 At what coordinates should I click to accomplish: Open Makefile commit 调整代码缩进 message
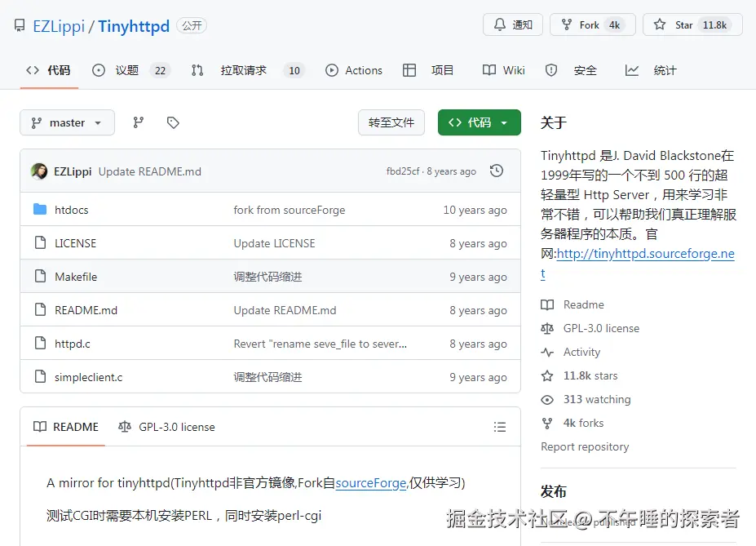tap(267, 277)
